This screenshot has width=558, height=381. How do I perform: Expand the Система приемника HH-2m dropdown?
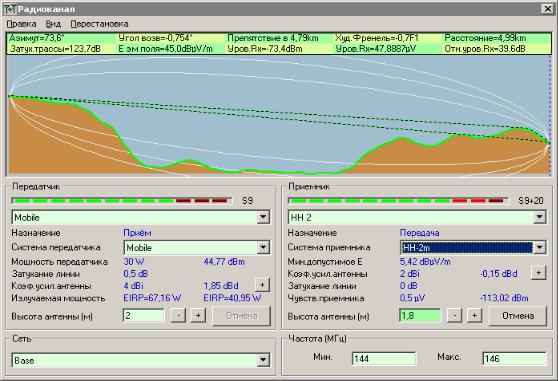(x=539, y=247)
